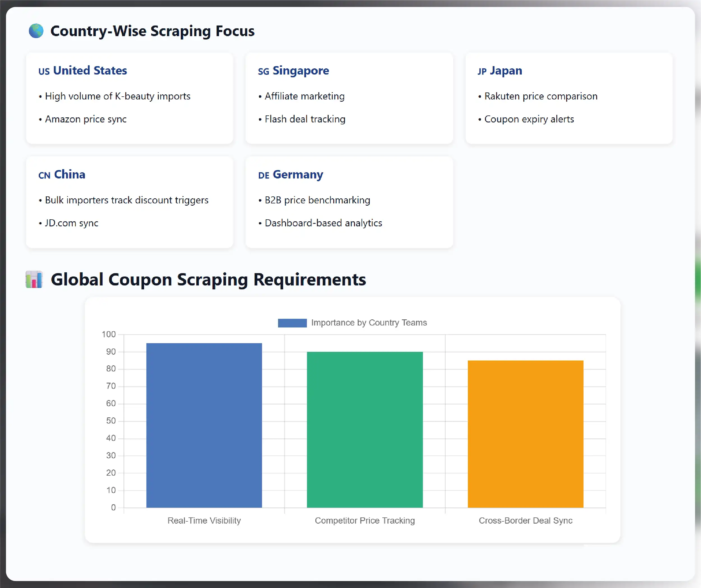Select the United States card heading
This screenshot has width=701, height=588.
click(90, 70)
